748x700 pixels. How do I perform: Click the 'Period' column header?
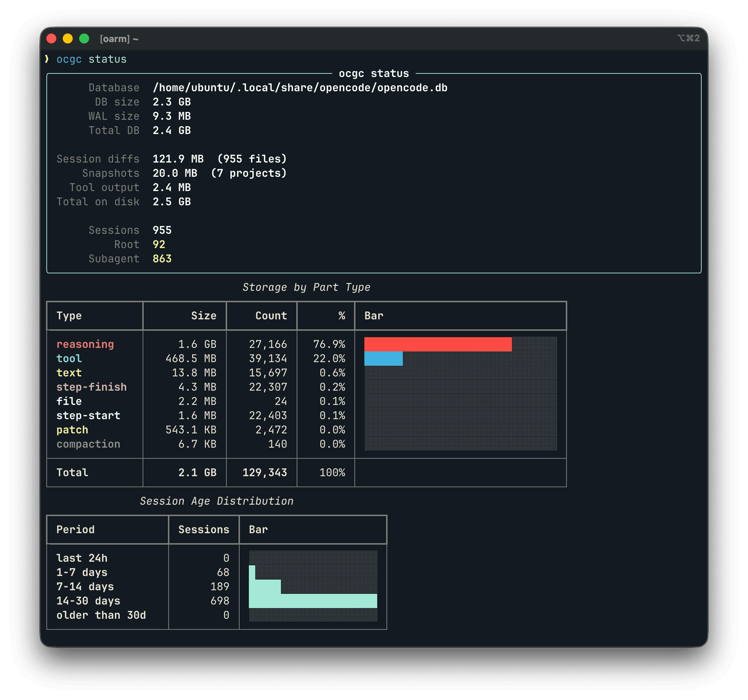tap(76, 529)
